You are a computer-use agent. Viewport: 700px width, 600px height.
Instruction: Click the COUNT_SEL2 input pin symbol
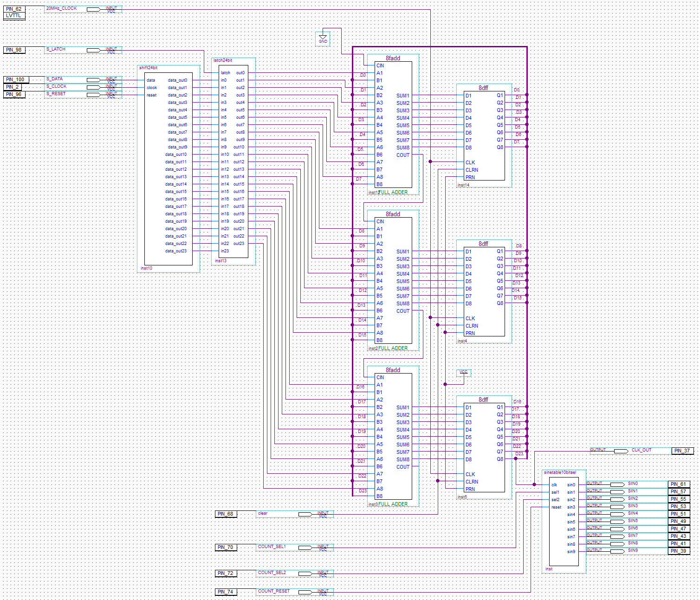pos(305,574)
